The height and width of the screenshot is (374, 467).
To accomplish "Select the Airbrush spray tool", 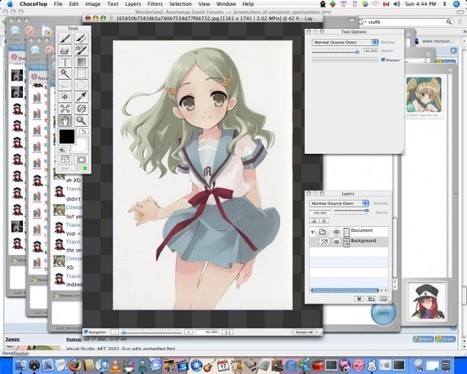I will [x=81, y=50].
